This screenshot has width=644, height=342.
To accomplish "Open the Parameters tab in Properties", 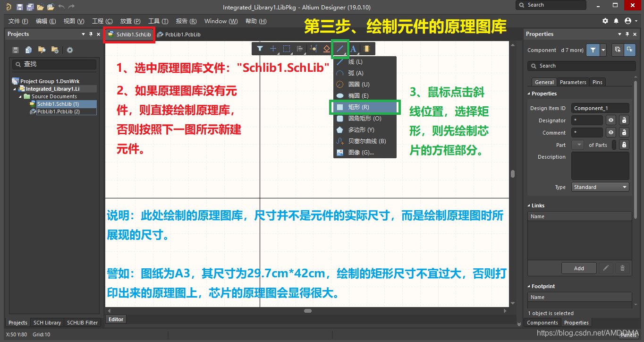I will [x=573, y=82].
